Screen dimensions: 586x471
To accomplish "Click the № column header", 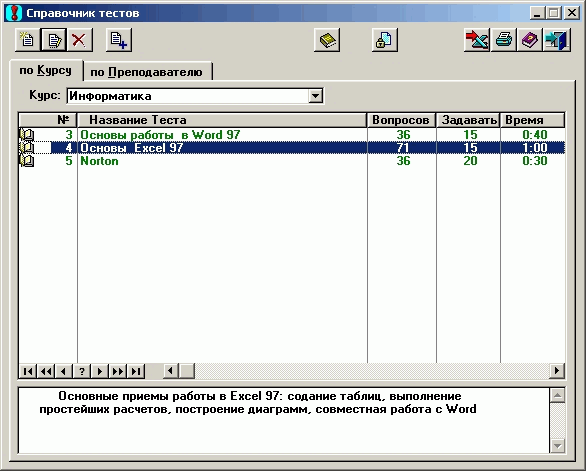I will (x=48, y=120).
